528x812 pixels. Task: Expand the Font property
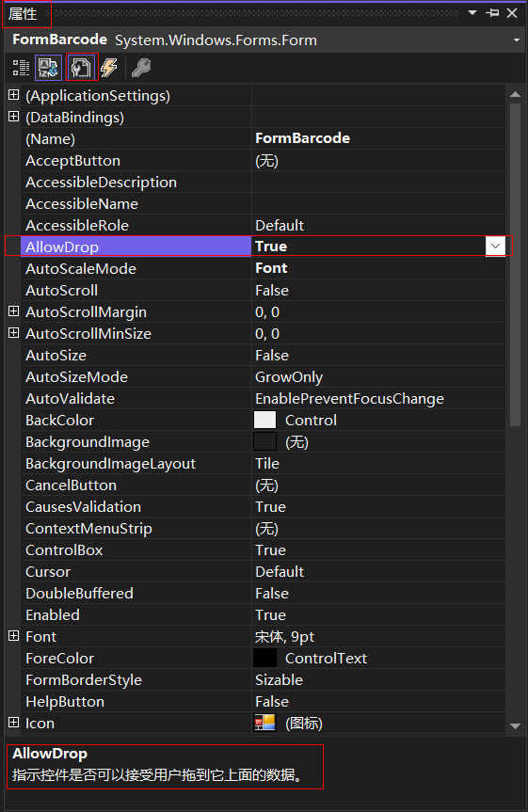[14, 636]
